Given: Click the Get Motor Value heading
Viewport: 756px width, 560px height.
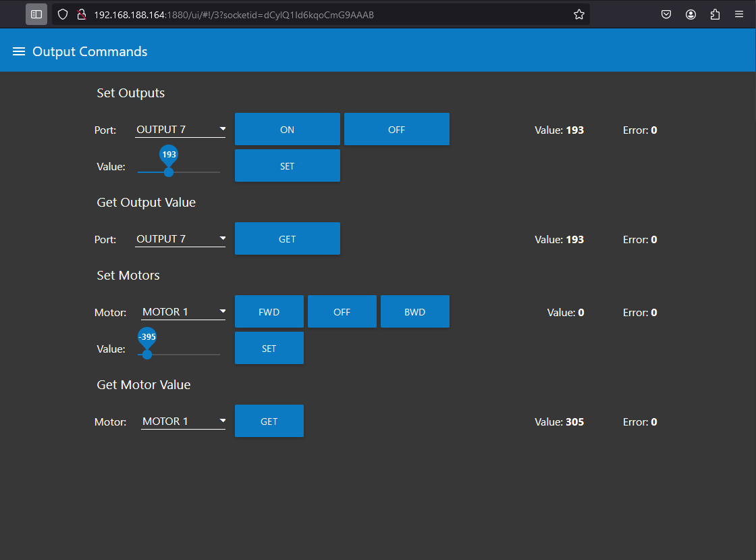Looking at the screenshot, I should click(x=144, y=385).
